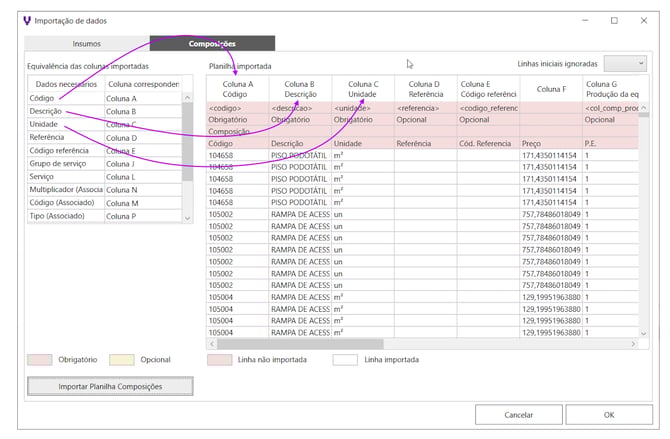Click the down arrow of the spreadsheet vertical scrollbar

point(643,333)
